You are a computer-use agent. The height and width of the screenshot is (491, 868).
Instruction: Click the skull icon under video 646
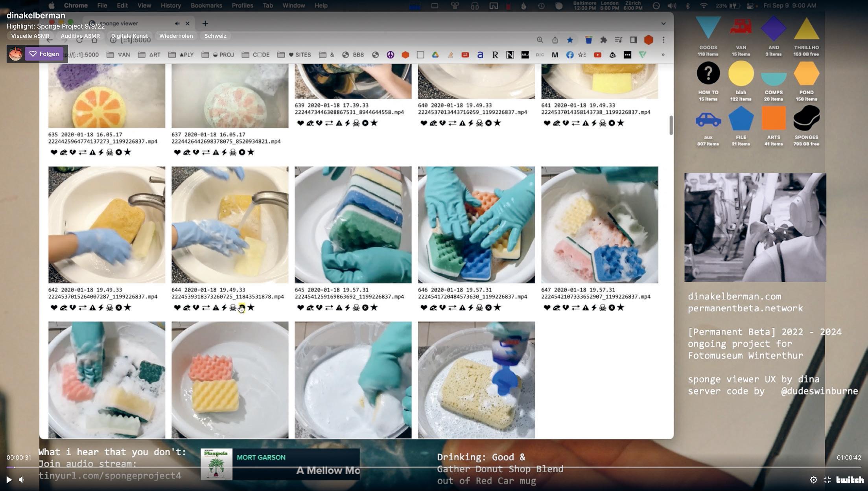[x=479, y=307]
